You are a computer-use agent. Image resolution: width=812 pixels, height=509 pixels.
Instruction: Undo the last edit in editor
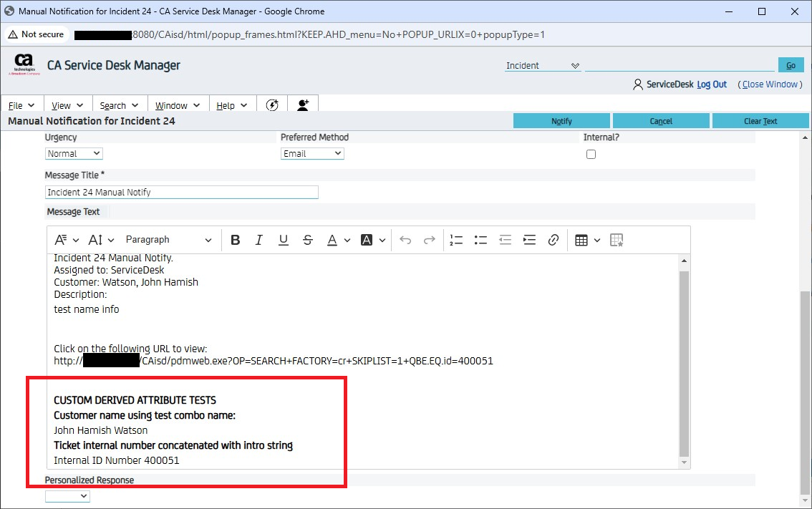tap(405, 240)
